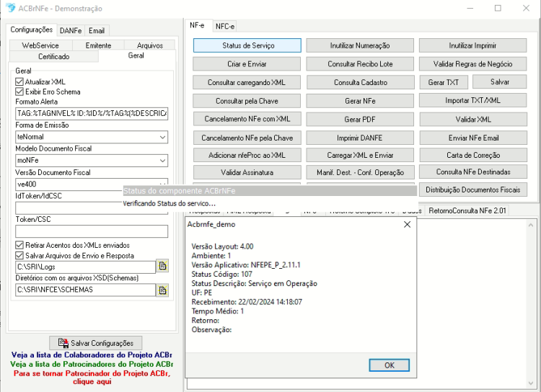
Task: Toggle the Atualizar XML checkbox
Action: (19, 82)
